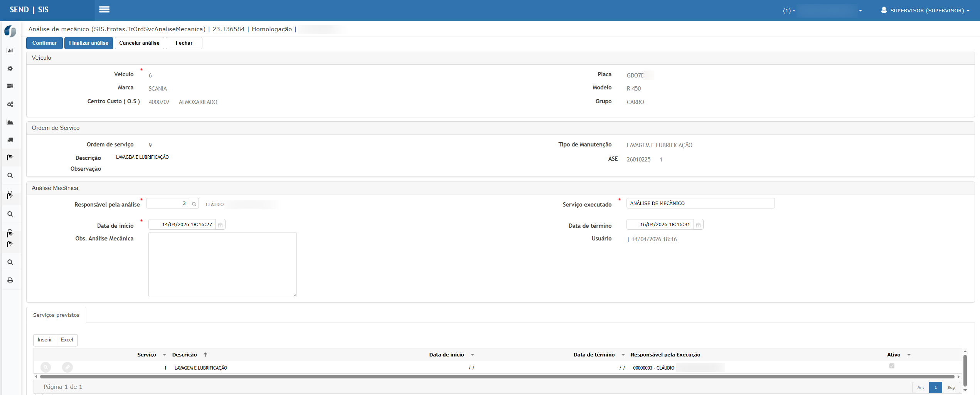The width and height of the screenshot is (980, 395).
Task: Toggle the Ativo checkbox in the service row
Action: click(x=892, y=366)
